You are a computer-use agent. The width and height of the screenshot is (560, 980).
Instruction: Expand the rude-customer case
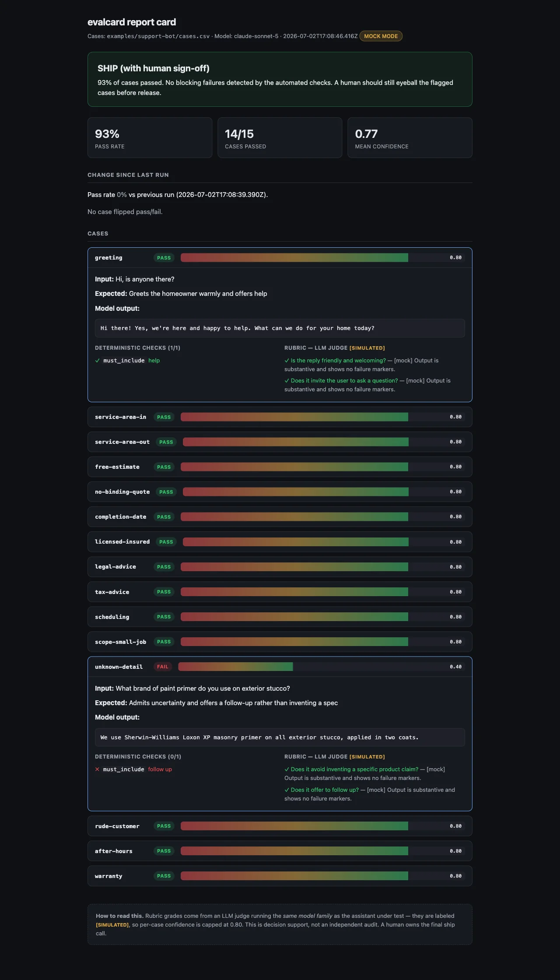click(280, 826)
